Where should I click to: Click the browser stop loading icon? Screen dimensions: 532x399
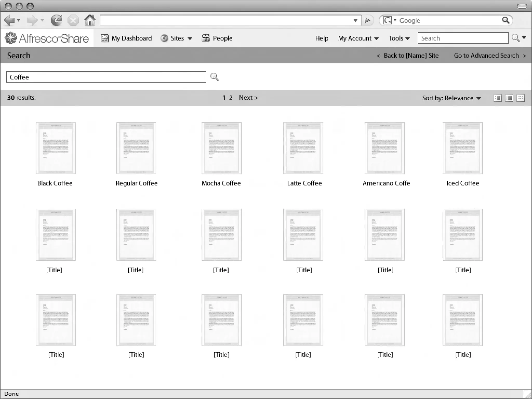(x=73, y=20)
